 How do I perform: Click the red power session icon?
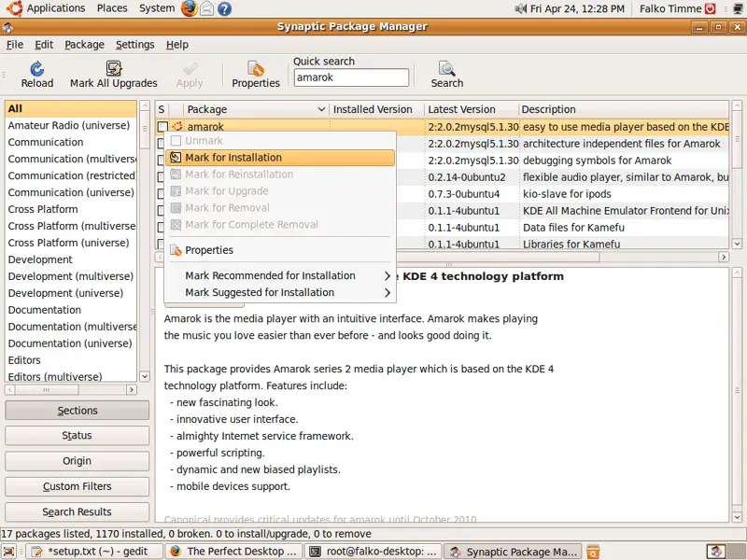tap(710, 8)
